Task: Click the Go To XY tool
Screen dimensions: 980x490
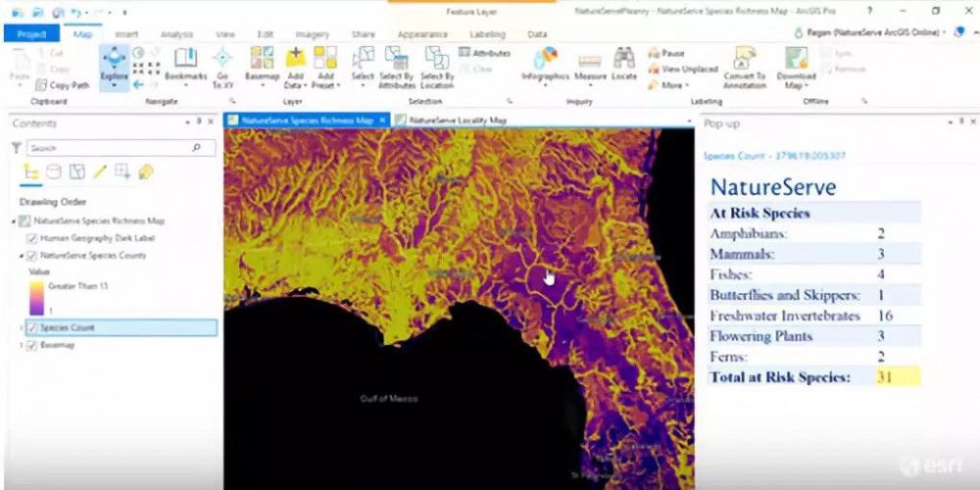Action: coord(221,68)
